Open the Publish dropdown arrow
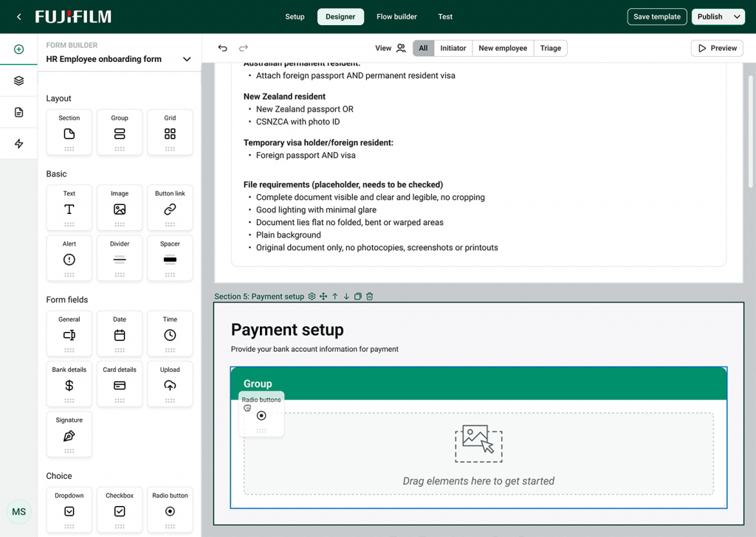This screenshot has height=537, width=756. point(737,16)
